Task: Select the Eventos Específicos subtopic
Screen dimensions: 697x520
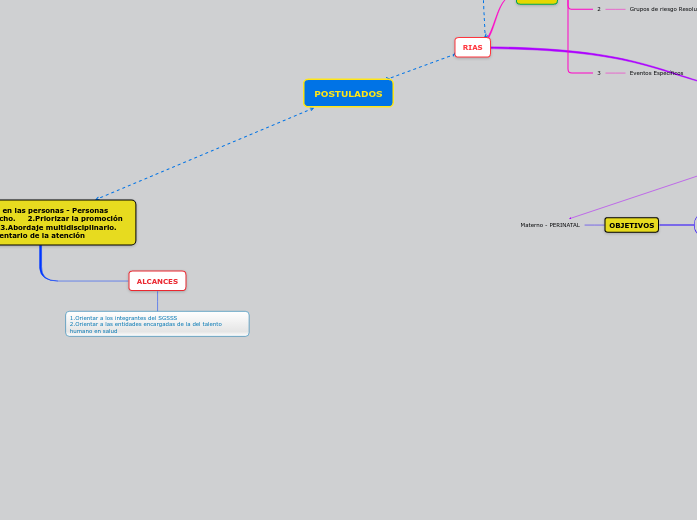Action: point(656,73)
